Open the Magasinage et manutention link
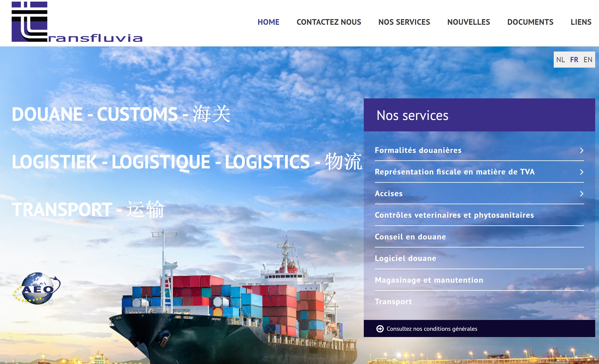Viewport: 599px width, 364px height. pos(429,280)
